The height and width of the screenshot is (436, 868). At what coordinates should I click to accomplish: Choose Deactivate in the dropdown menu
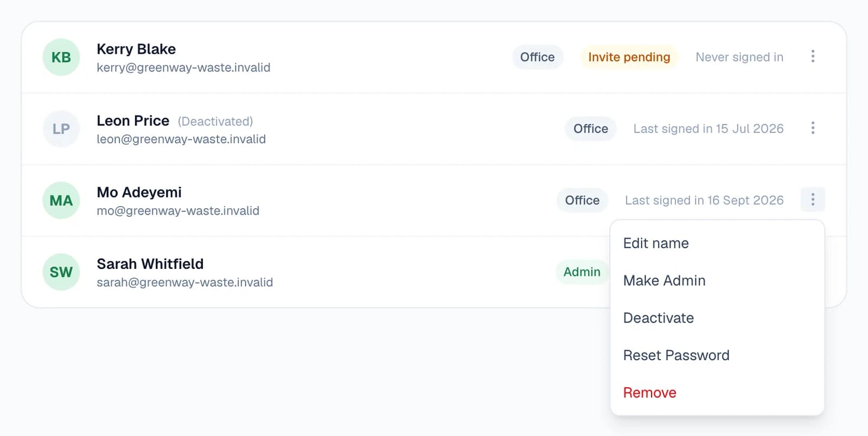717,318
